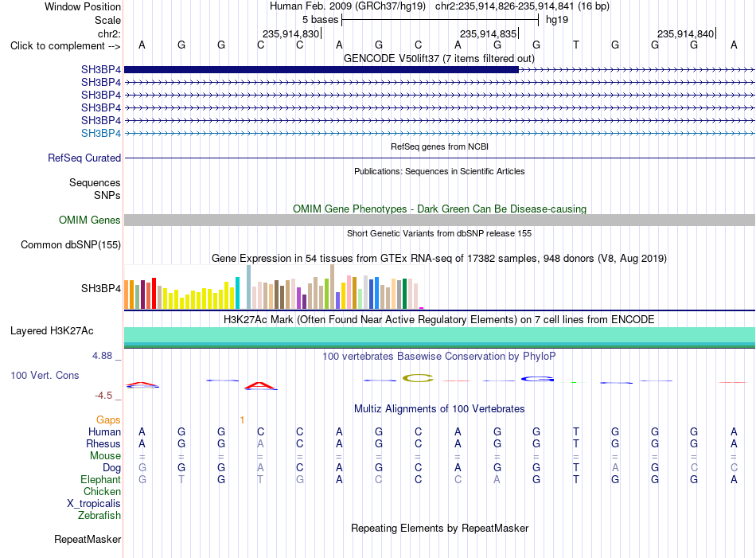Click the orange 'Gaps' label
Viewport: 756px width, 558px height.
(x=108, y=420)
